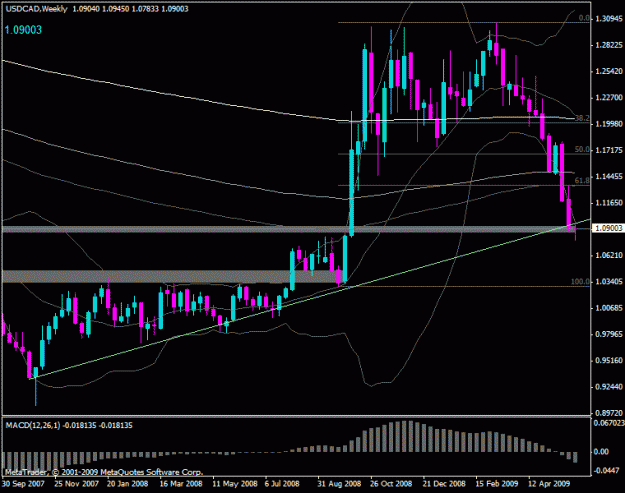Click the highlighted current price tag 1.09003
The image size is (625, 493).
coord(608,228)
